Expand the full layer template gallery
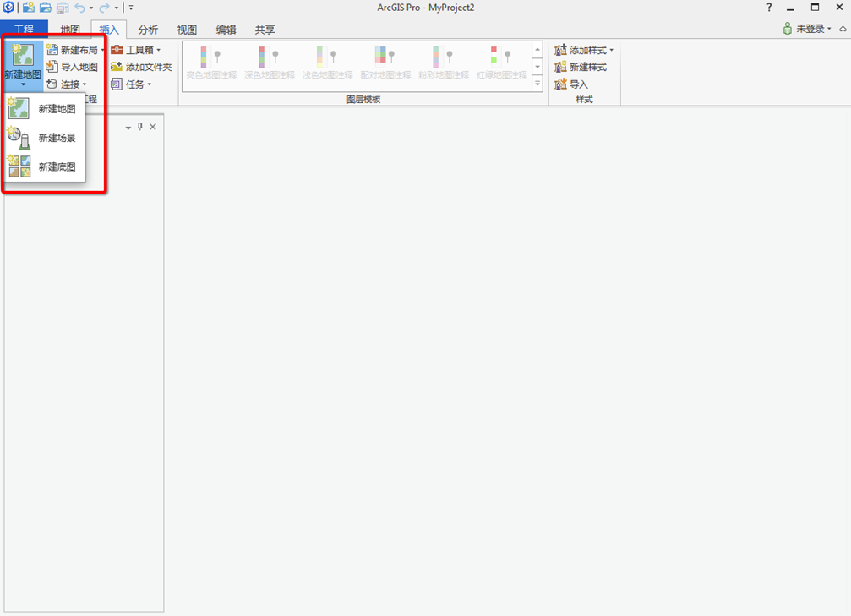Viewport: 851px width, 616px height. click(537, 84)
